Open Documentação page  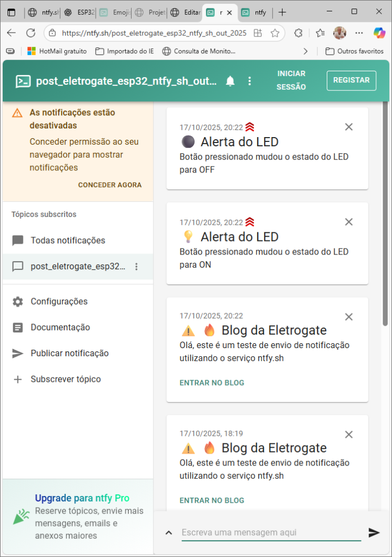[x=60, y=327]
